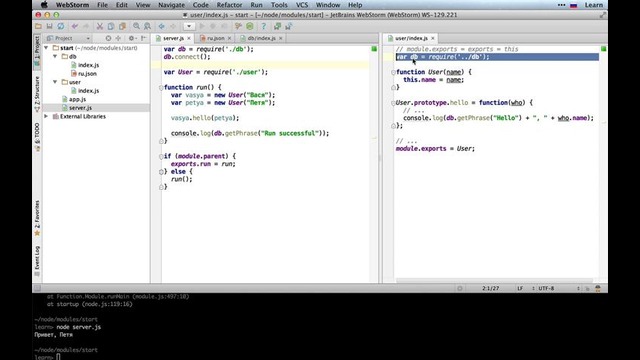Click the Settings wrench toolbar icon
This screenshot has height=360, width=640.
pyautogui.click(x=238, y=26)
